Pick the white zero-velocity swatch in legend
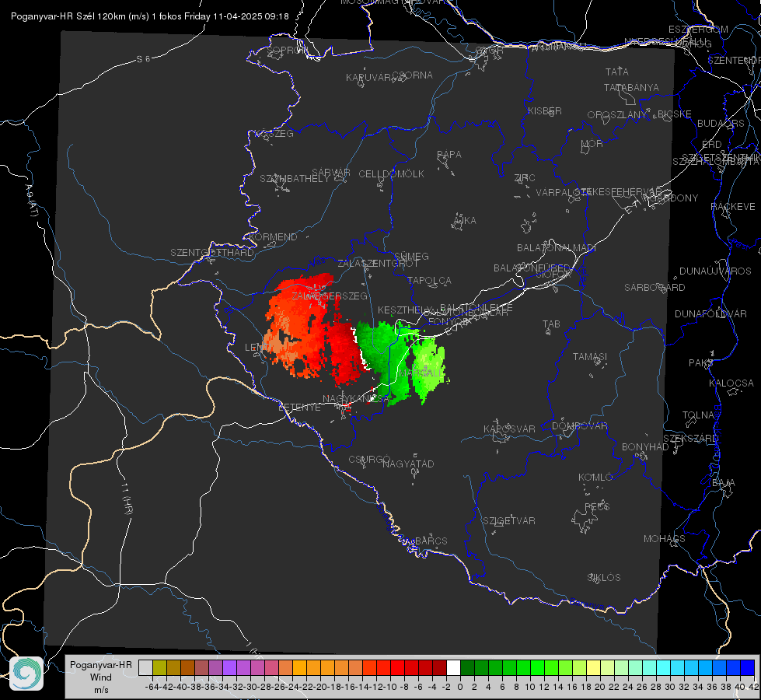 [x=453, y=667]
